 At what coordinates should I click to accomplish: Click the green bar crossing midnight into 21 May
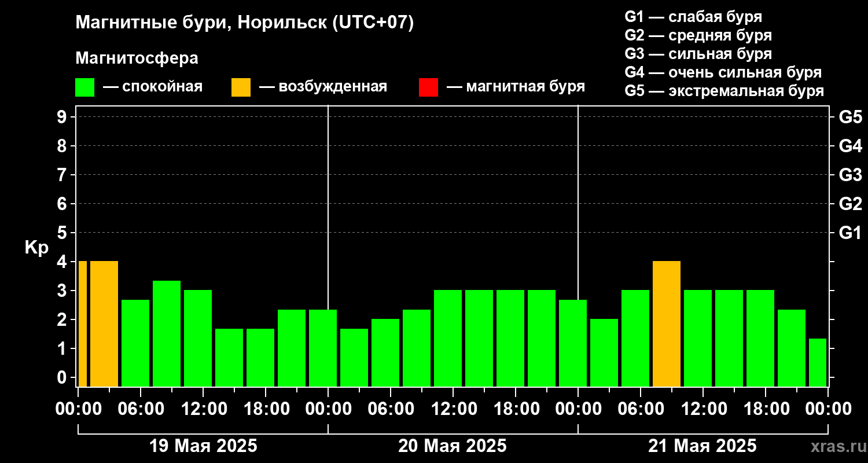[x=573, y=343]
